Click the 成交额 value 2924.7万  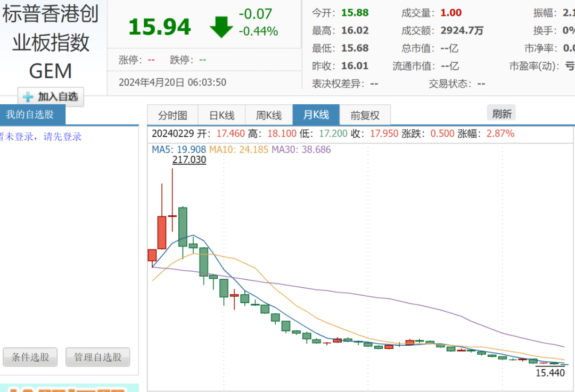pos(462,30)
